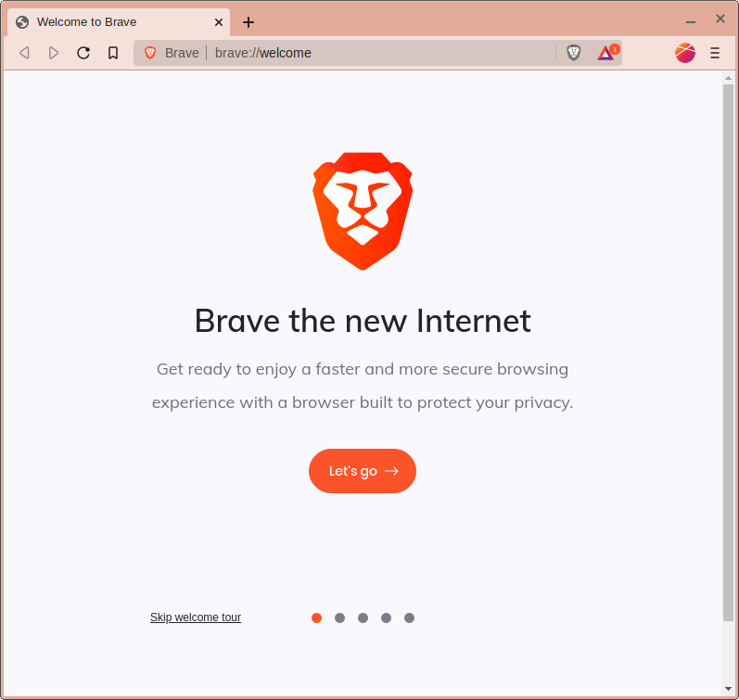This screenshot has width=739, height=700.
Task: Click the Brave site info icon in address bar
Action: (x=150, y=53)
